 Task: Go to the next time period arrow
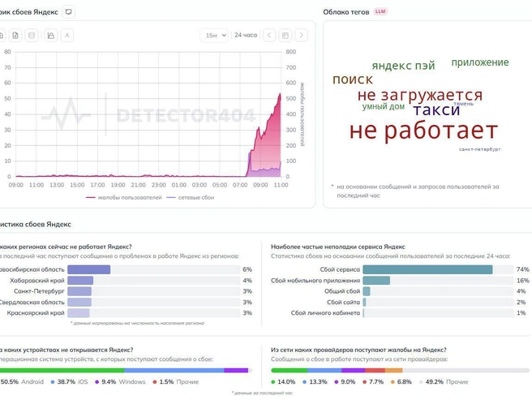[x=302, y=36]
